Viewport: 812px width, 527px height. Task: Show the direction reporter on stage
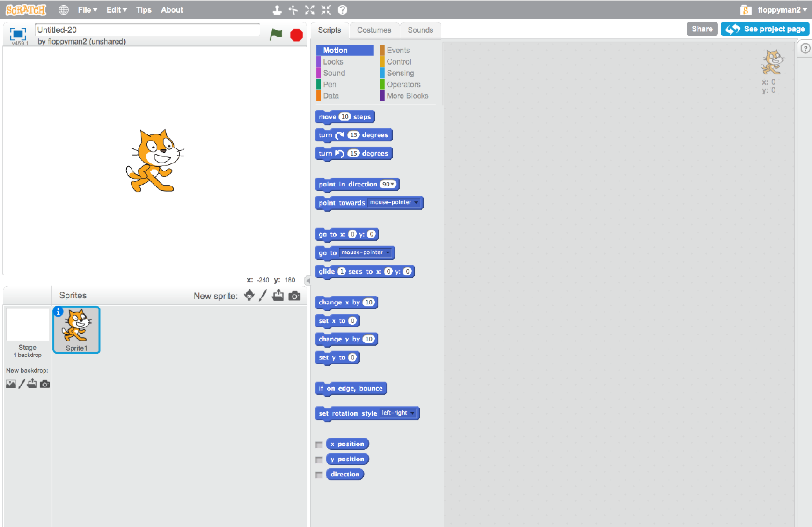tap(319, 475)
